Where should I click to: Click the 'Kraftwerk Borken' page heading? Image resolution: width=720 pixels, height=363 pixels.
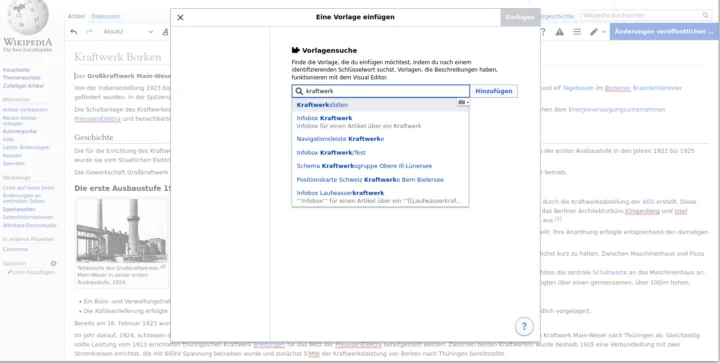[118, 57]
